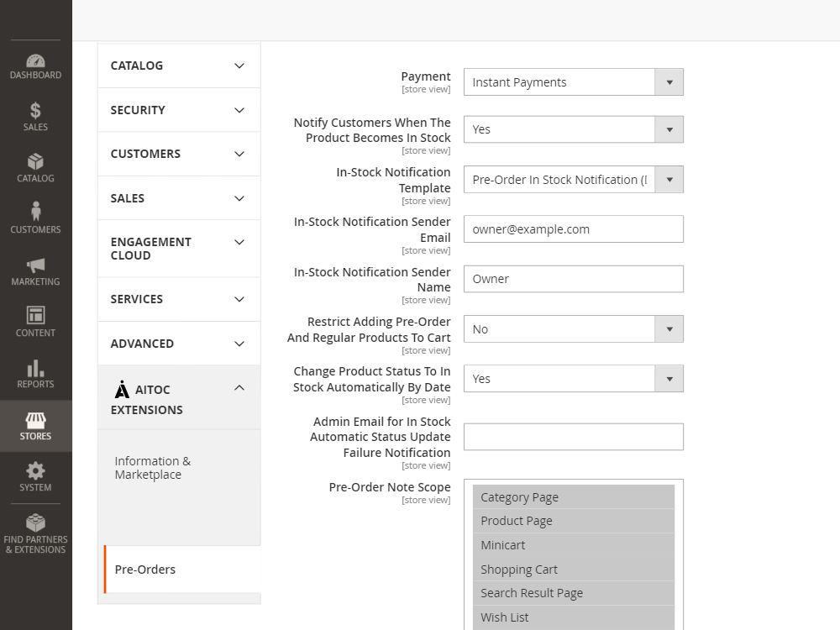Click the Aitoc logo icon
The height and width of the screenshot is (630, 840).
[x=122, y=390]
